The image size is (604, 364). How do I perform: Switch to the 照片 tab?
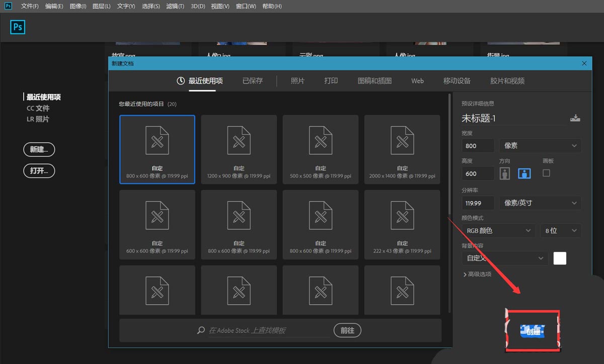tap(297, 81)
